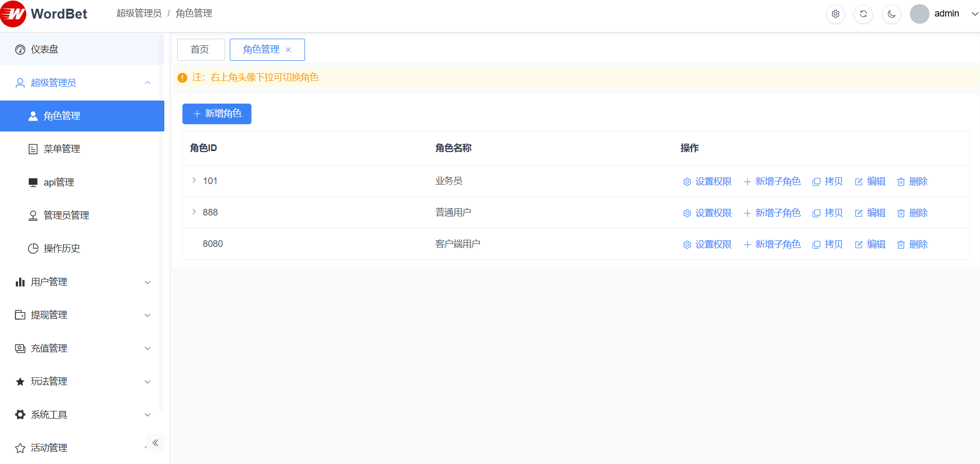Add a child role under 客户端用户
The image size is (980, 464).
772,244
